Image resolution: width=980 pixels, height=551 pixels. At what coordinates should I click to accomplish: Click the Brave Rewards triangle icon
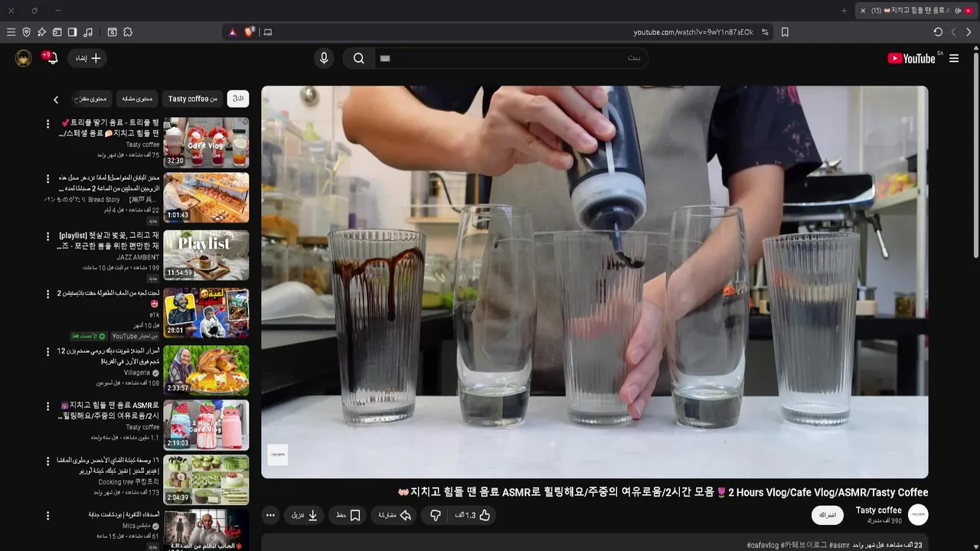[x=233, y=32]
